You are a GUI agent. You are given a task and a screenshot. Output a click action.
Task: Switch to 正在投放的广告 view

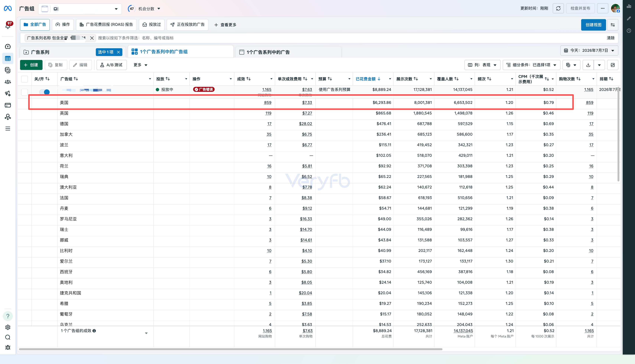point(187,24)
